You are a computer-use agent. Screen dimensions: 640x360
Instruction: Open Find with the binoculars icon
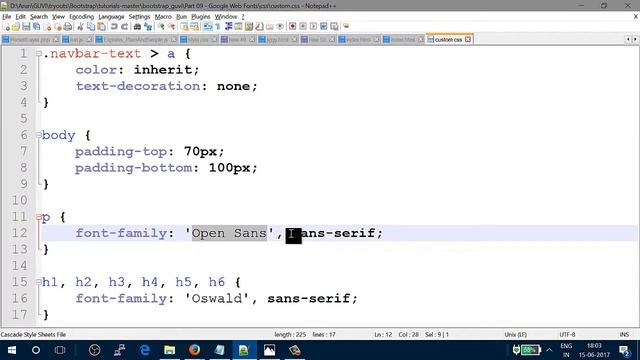coord(138,27)
